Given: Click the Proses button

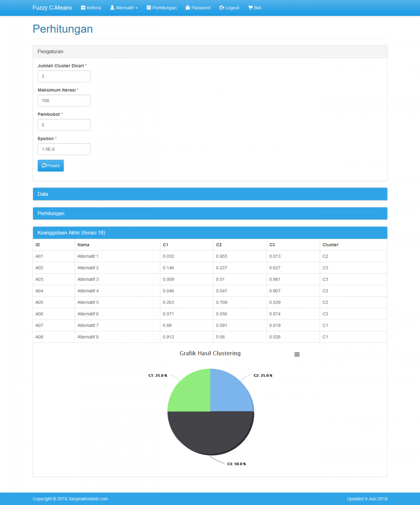Looking at the screenshot, I should point(51,166).
